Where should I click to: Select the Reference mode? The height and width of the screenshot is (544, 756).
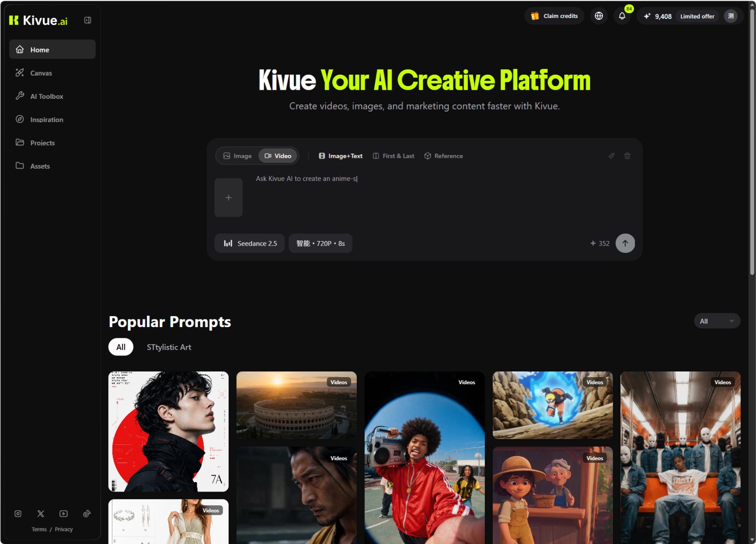click(444, 156)
